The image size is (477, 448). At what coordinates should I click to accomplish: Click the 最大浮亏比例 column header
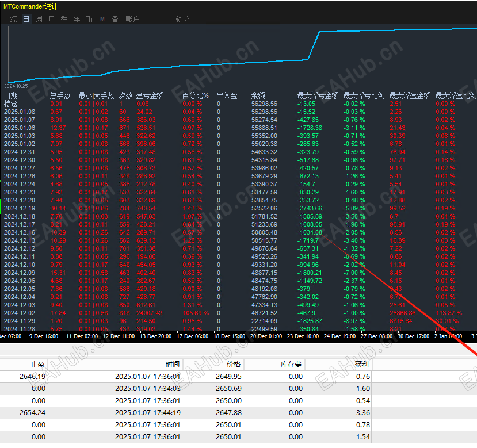364,96
